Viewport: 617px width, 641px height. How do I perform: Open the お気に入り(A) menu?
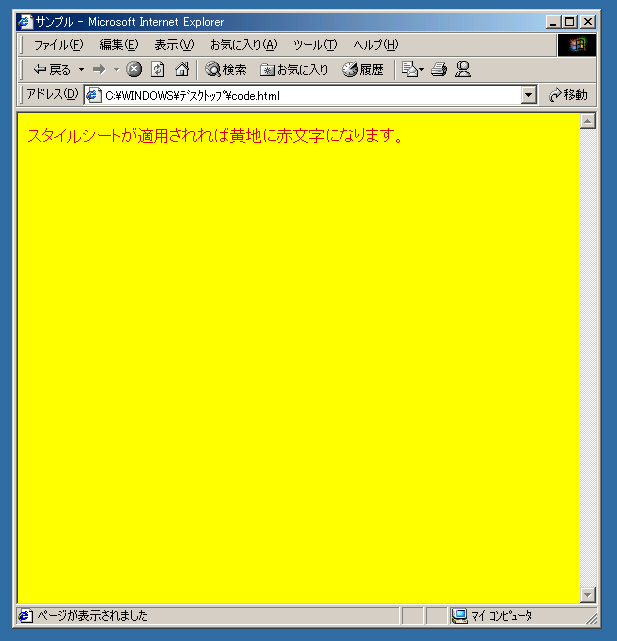point(244,45)
